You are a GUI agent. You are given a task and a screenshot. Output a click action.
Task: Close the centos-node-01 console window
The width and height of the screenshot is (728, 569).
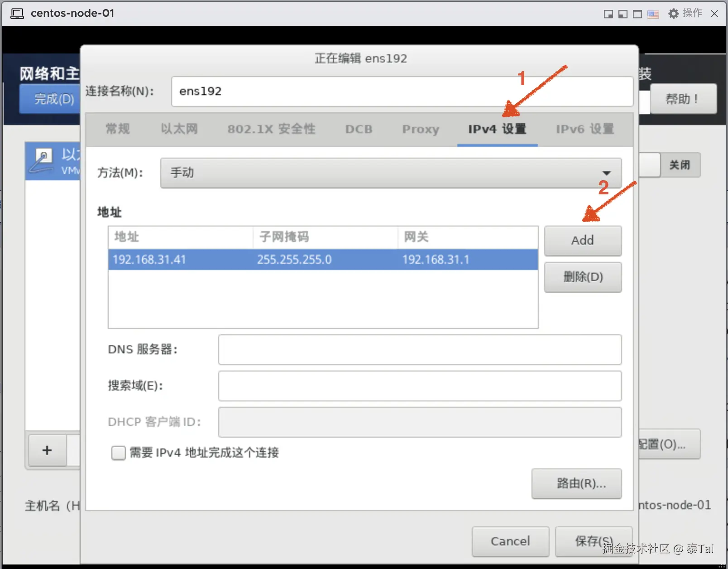tap(714, 14)
